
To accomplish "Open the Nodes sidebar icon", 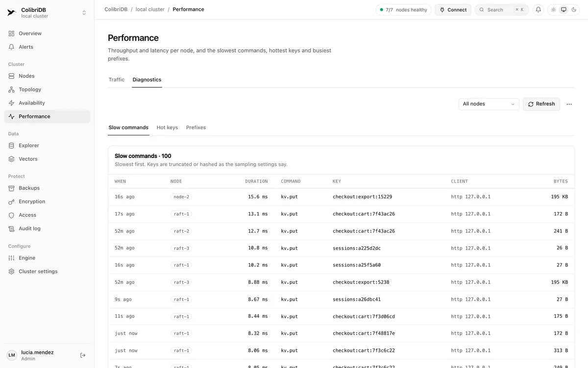I will pyautogui.click(x=11, y=76).
